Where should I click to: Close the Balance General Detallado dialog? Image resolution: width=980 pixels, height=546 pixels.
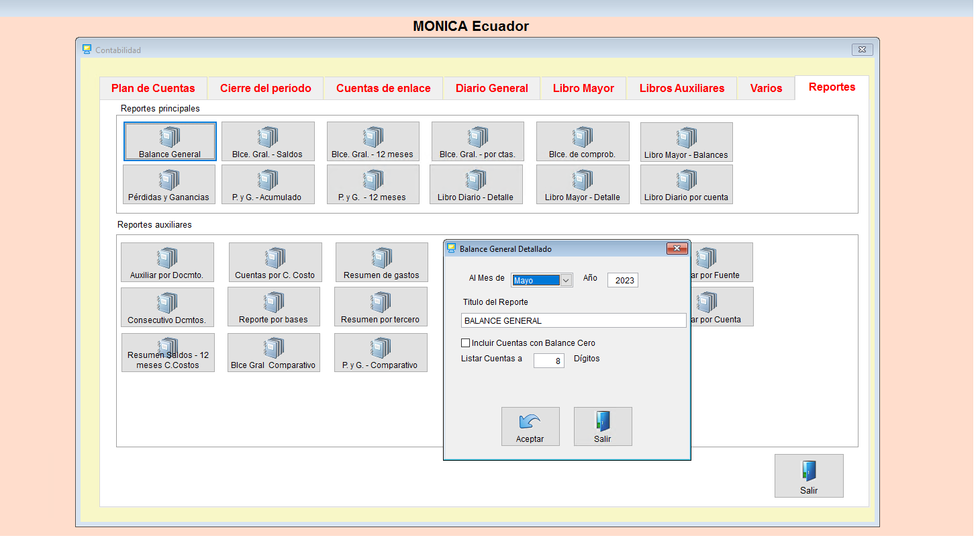677,248
